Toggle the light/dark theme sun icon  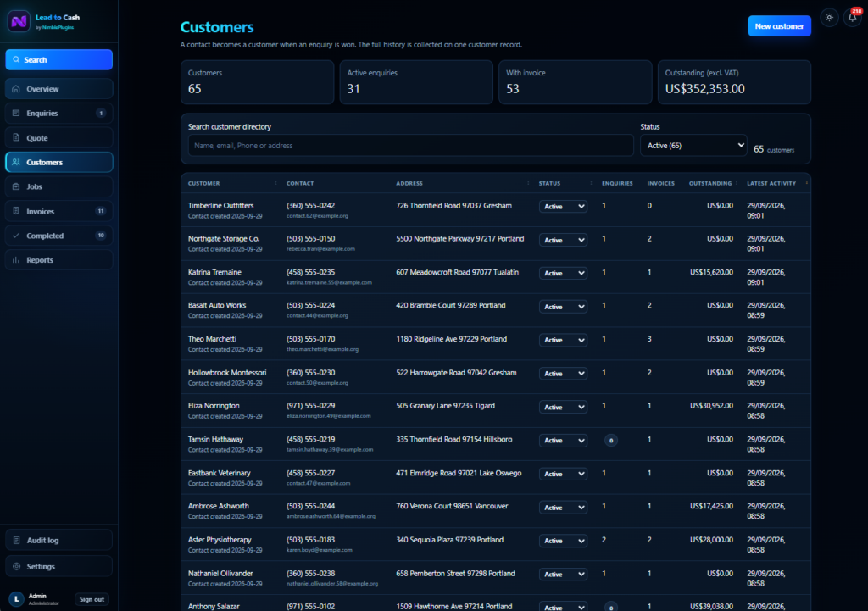(x=829, y=18)
